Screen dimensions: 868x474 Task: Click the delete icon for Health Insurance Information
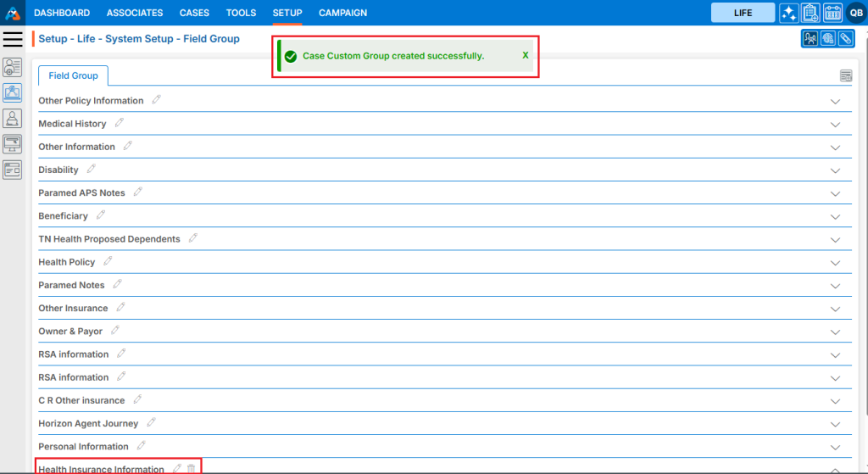pos(192,468)
